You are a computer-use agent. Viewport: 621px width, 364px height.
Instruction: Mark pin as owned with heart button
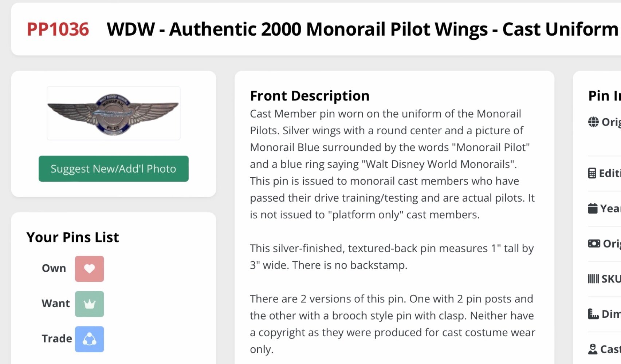point(89,269)
